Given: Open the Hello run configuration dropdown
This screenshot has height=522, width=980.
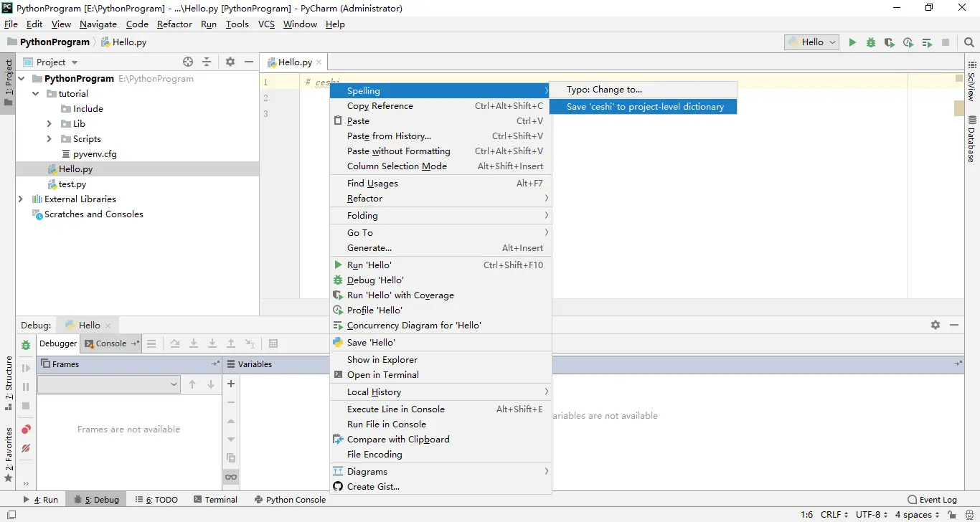Looking at the screenshot, I should pyautogui.click(x=812, y=42).
